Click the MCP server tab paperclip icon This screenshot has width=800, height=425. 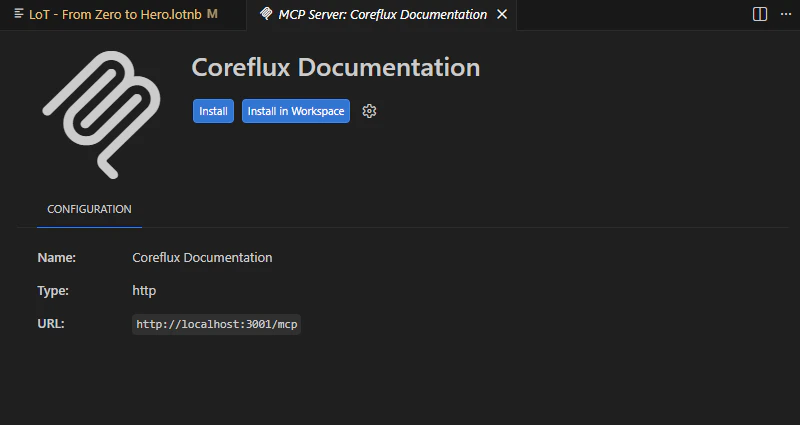click(x=265, y=14)
